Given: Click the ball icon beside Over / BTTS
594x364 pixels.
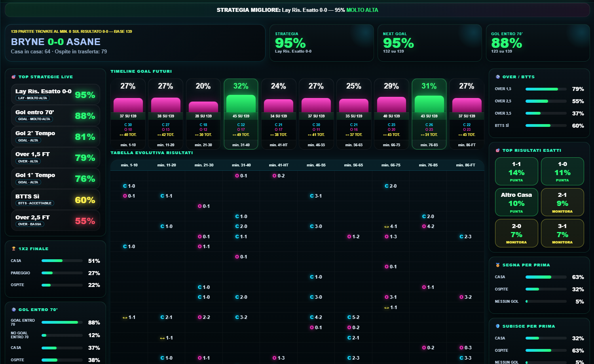Looking at the screenshot, I should 497,77.
